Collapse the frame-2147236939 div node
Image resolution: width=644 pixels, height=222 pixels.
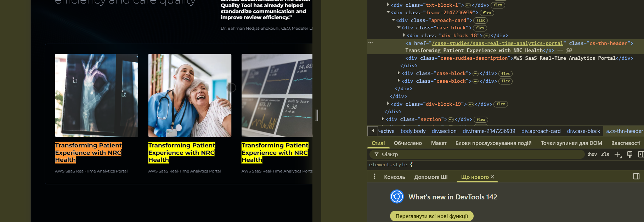[x=388, y=12]
